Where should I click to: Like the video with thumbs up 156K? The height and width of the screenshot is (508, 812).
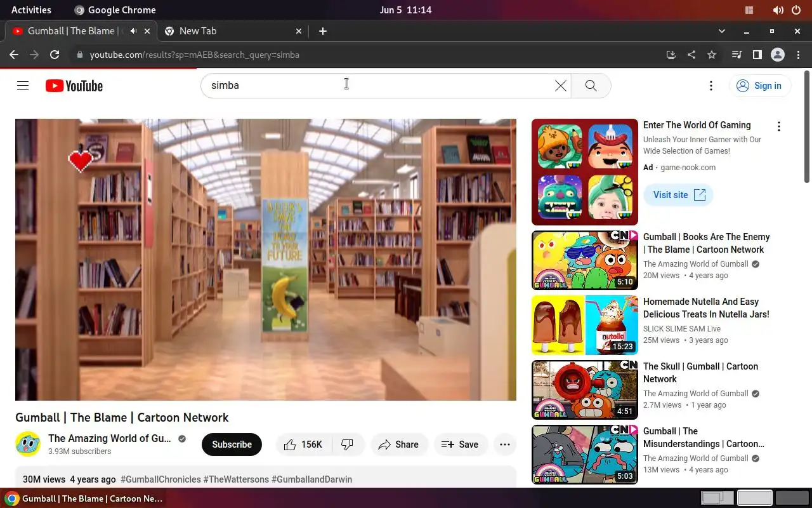tap(304, 444)
